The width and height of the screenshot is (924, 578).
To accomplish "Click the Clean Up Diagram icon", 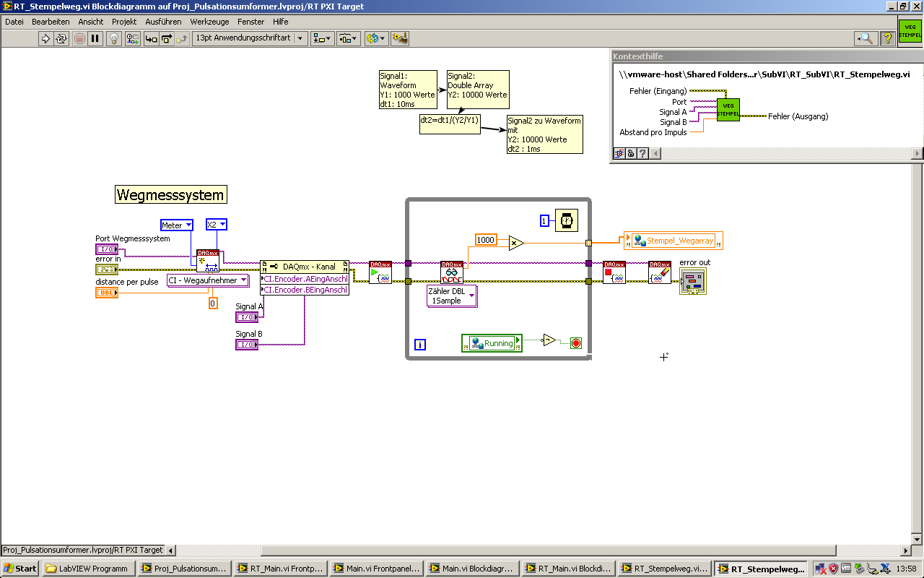I will (399, 38).
